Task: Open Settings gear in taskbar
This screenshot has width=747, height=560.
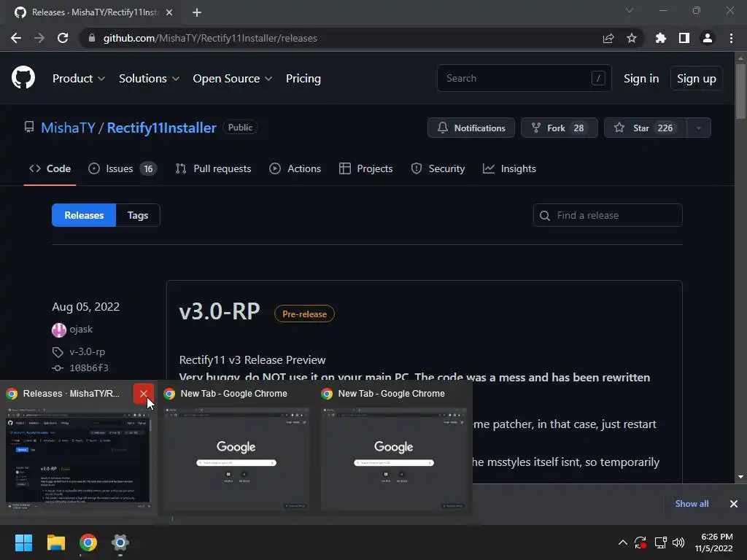Action: click(120, 542)
